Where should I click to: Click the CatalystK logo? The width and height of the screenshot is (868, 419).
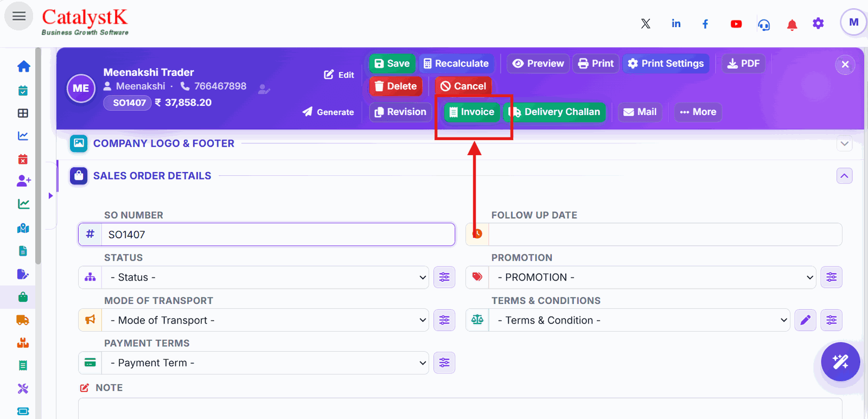(x=85, y=22)
